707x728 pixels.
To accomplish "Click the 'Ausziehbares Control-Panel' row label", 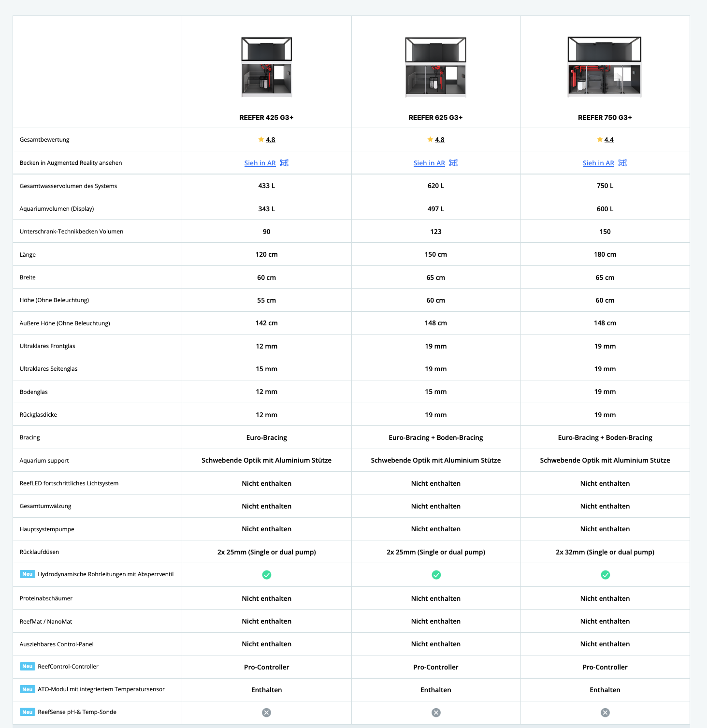I will [57, 644].
